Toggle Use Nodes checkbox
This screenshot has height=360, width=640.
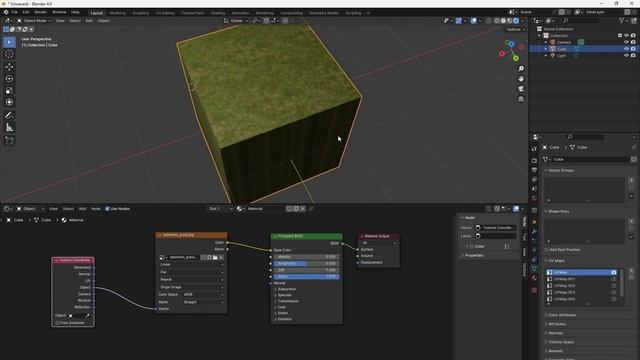[x=107, y=209]
